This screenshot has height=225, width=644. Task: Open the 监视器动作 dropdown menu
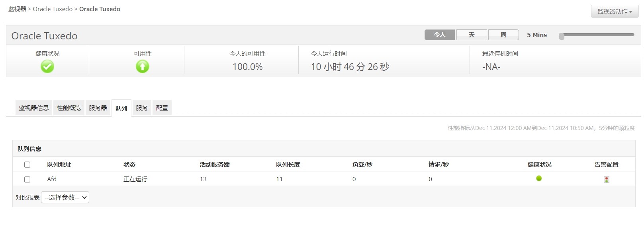click(x=615, y=12)
